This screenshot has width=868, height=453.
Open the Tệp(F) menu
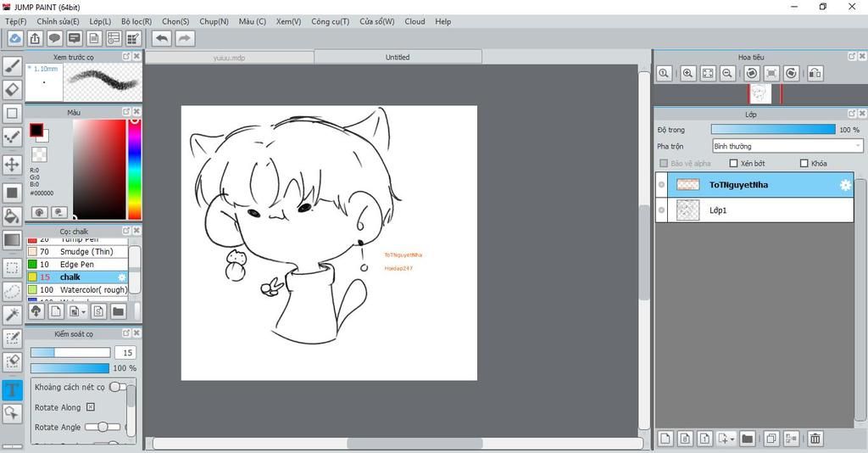click(15, 21)
